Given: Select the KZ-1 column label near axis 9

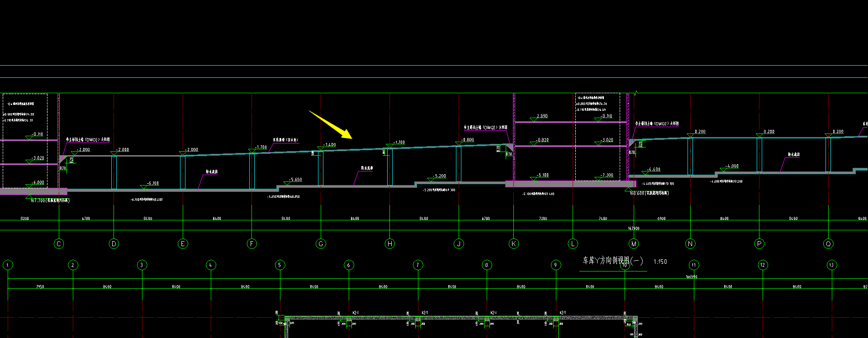Looking at the screenshot, I should coord(563,313).
